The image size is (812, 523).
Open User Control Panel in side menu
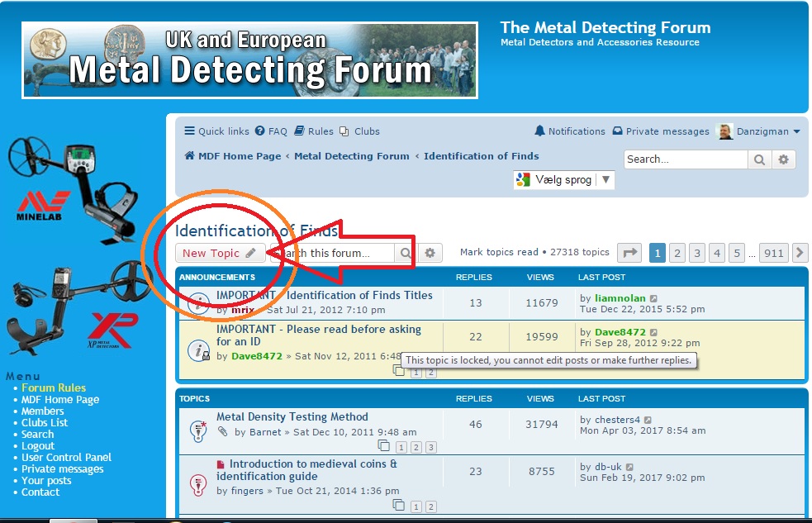coord(66,457)
